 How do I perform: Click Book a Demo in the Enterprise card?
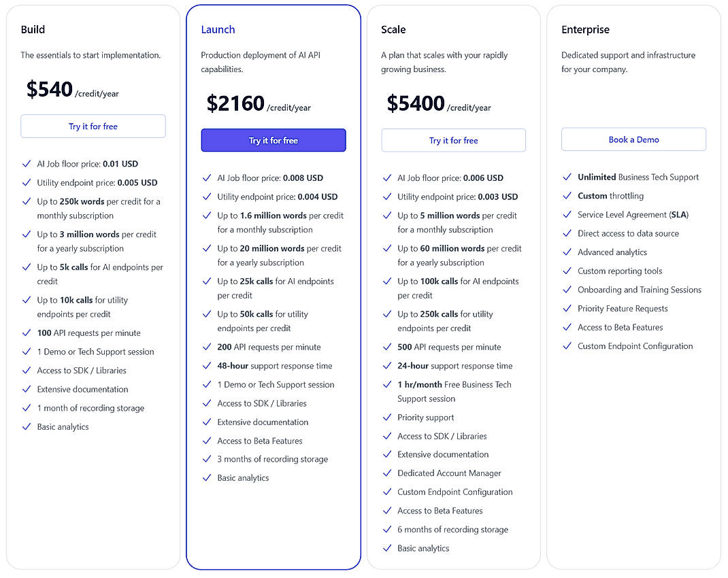point(633,139)
